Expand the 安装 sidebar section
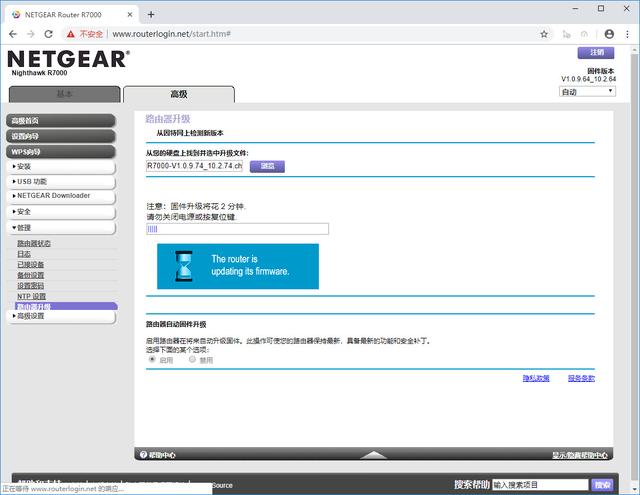Image resolution: width=640 pixels, height=495 pixels. point(61,166)
